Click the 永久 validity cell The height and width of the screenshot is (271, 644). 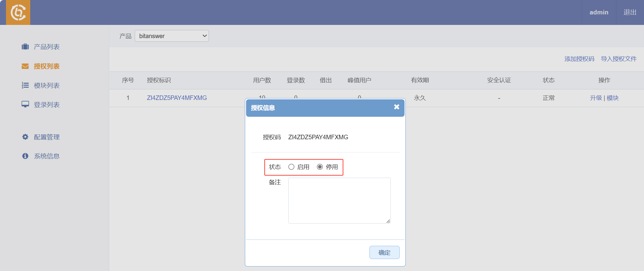pos(420,98)
